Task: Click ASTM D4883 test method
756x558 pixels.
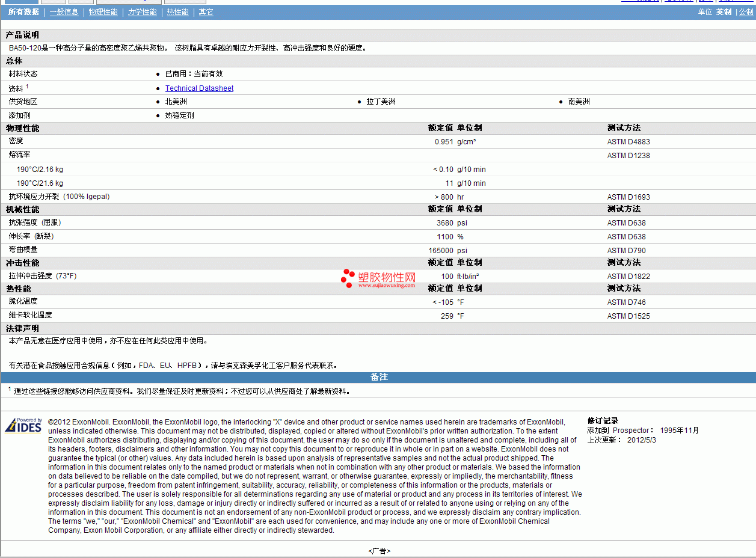Action: click(x=628, y=142)
